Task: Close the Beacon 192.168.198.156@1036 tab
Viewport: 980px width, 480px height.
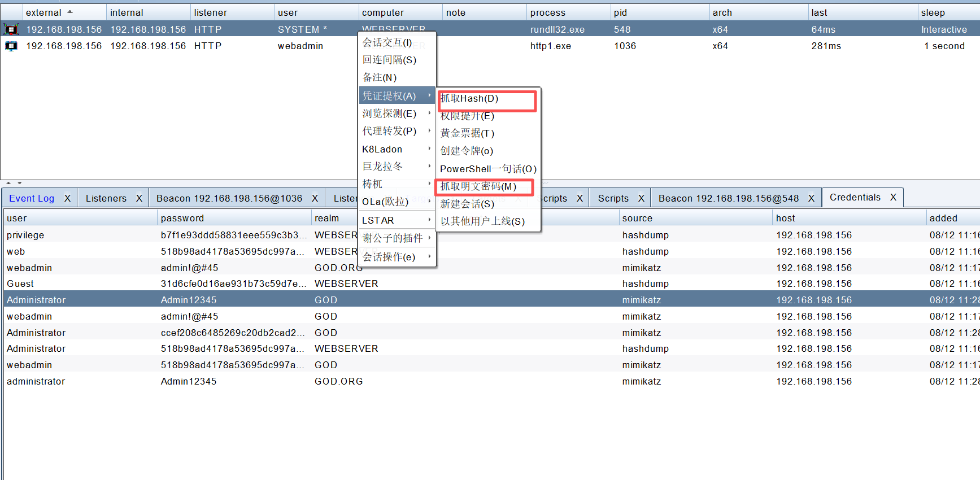Action: (x=315, y=198)
